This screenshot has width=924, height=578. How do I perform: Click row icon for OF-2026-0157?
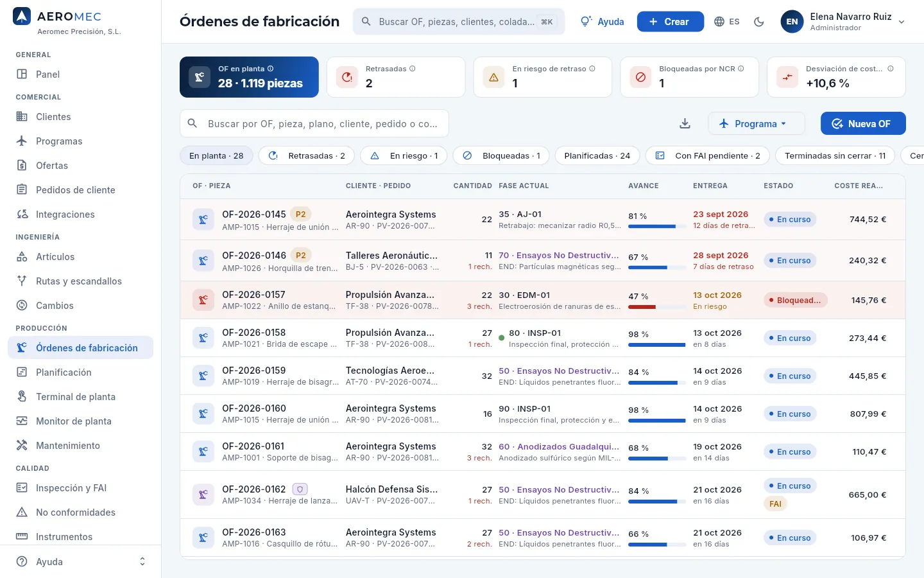[x=203, y=300]
